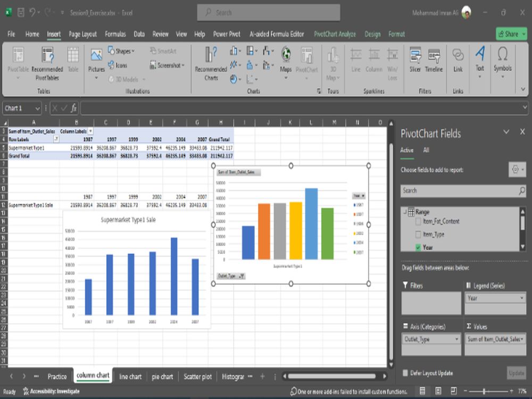
Task: Open Year legend filter button on chart
Action: 359,196
